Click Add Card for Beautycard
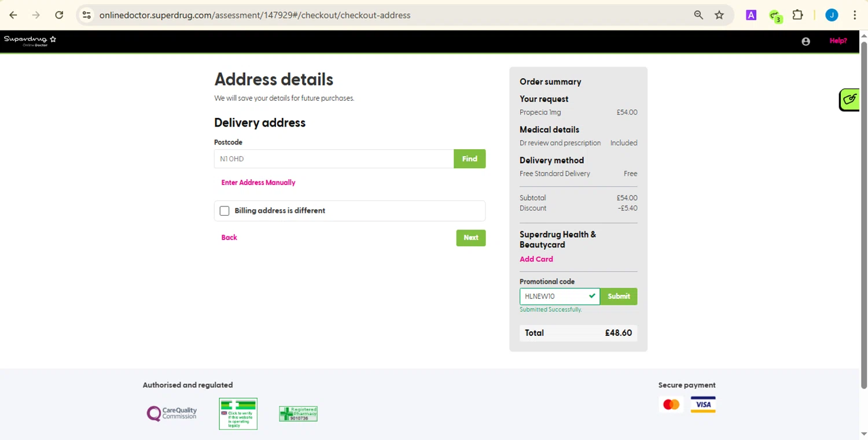868x440 pixels. tap(536, 259)
